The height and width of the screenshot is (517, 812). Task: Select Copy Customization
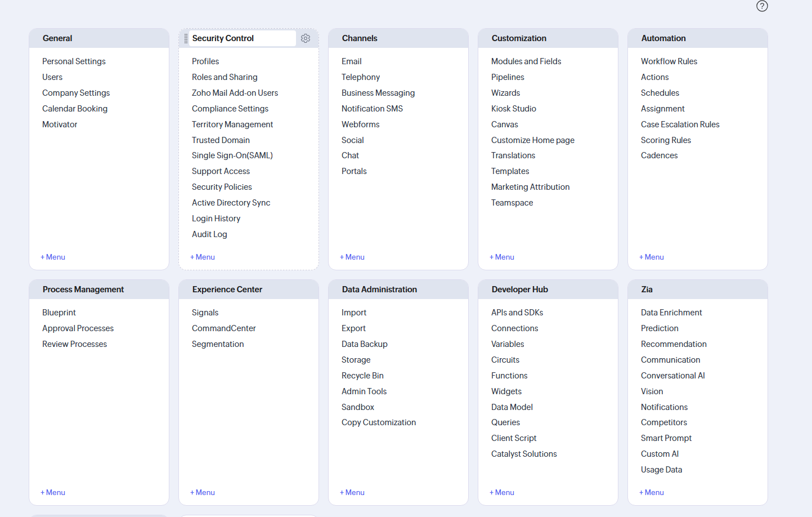379,422
